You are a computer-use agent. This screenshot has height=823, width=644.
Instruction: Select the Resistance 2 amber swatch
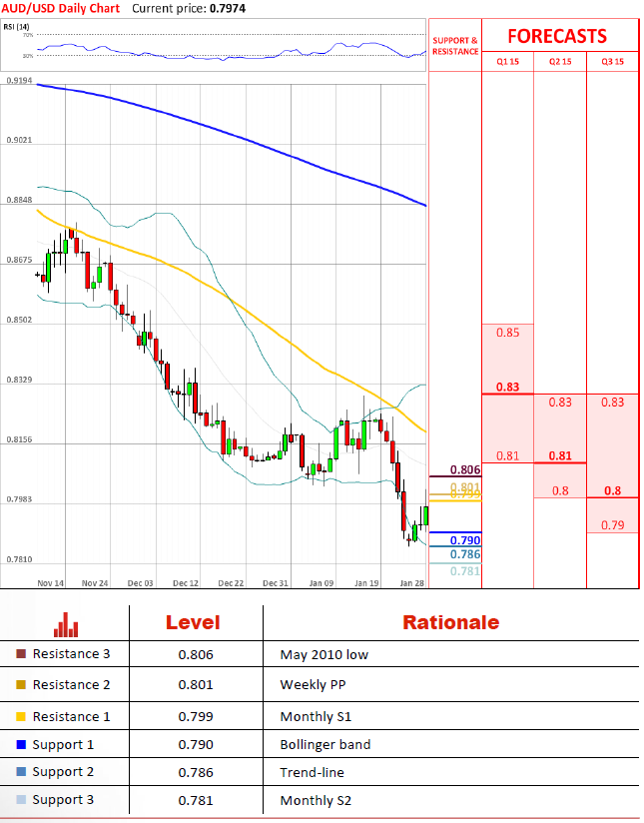click(x=21, y=684)
